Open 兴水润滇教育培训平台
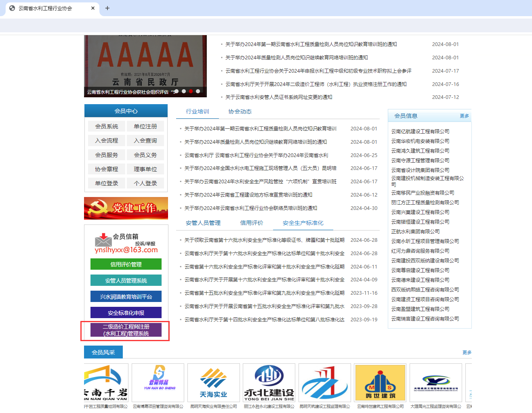The image size is (532, 413). 126,296
